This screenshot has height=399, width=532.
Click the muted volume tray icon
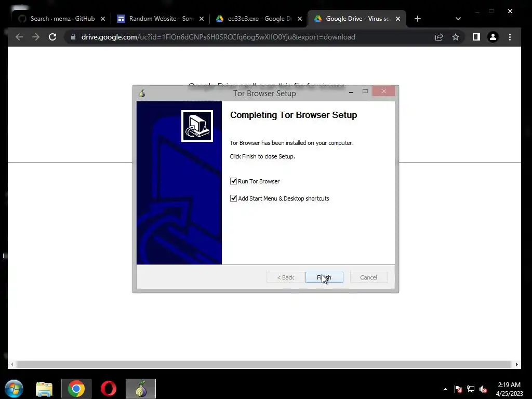[483, 389]
